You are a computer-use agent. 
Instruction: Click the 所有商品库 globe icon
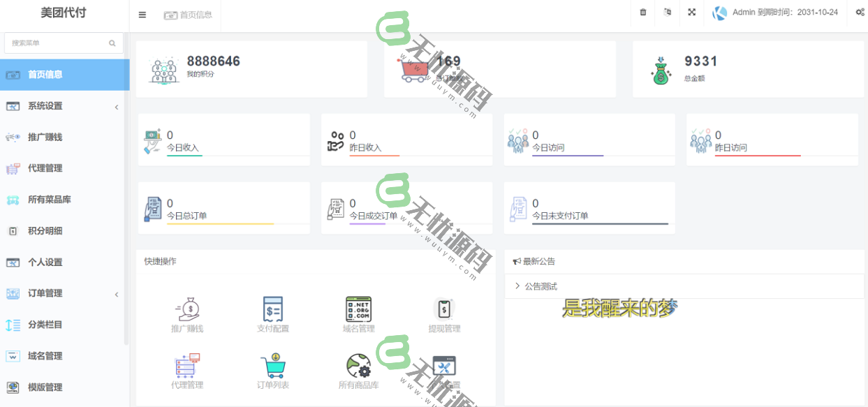(x=358, y=368)
